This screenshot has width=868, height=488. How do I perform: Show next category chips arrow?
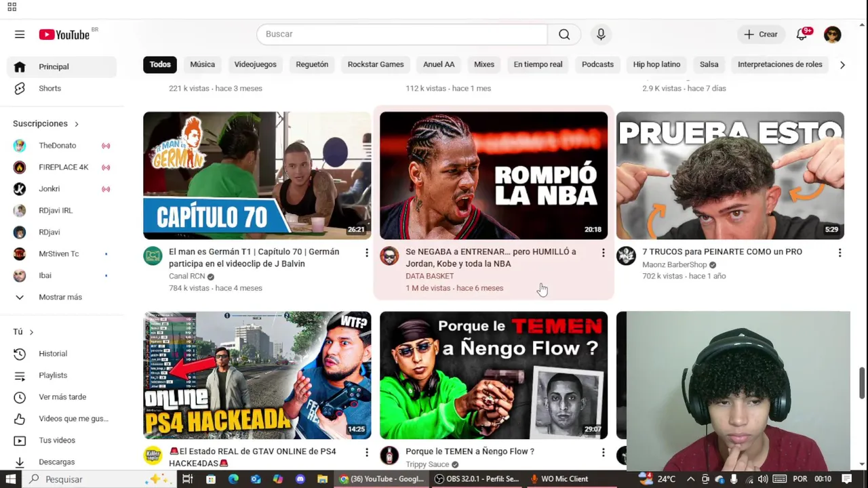(x=842, y=65)
